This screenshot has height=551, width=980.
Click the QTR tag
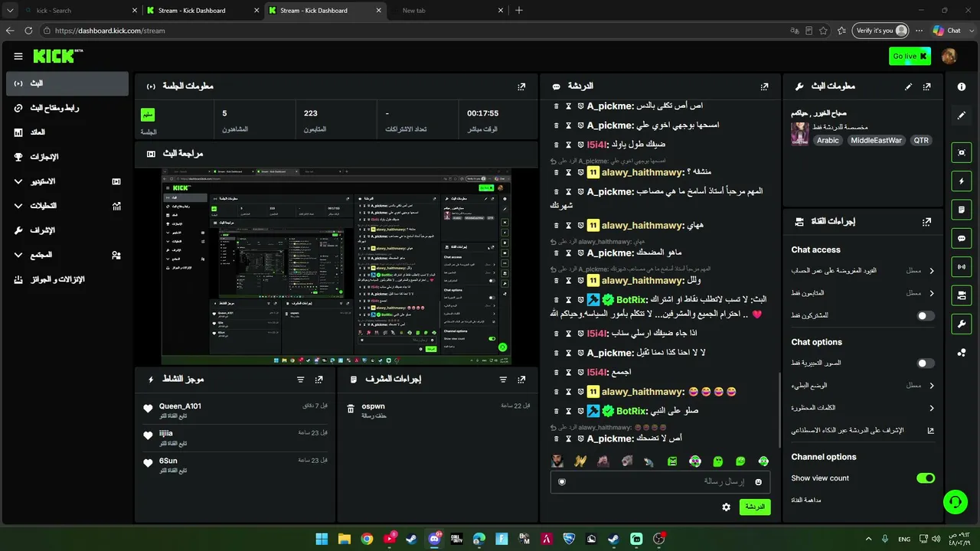tap(921, 141)
